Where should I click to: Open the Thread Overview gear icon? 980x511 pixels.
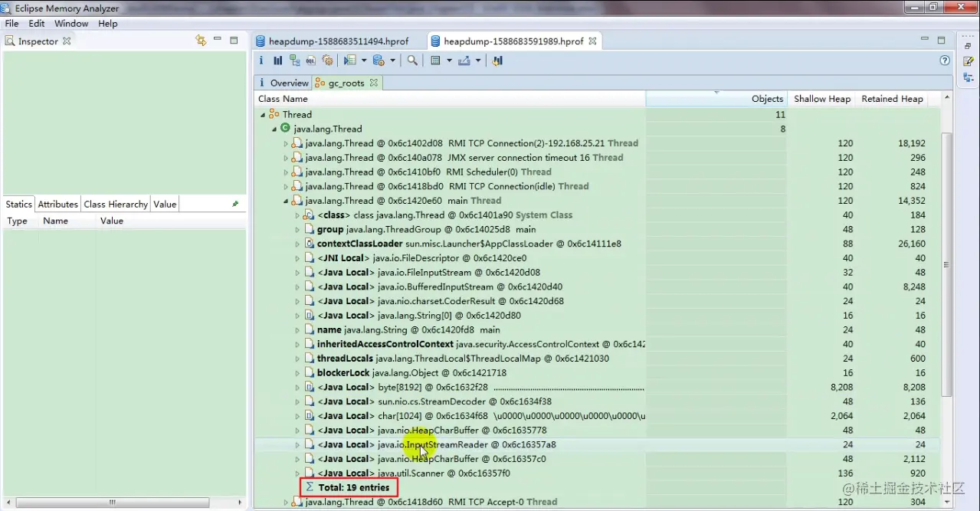[328, 61]
